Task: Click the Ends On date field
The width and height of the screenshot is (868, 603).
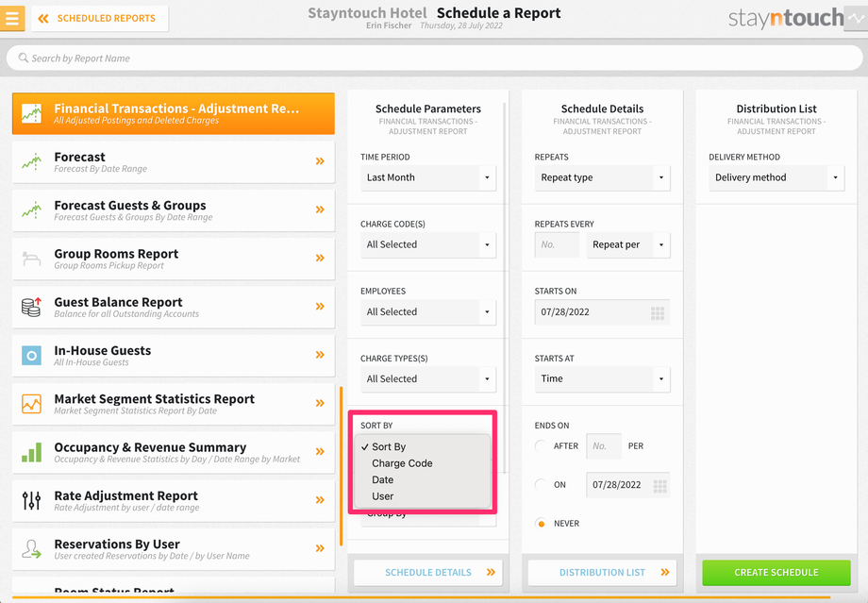Action: [628, 485]
